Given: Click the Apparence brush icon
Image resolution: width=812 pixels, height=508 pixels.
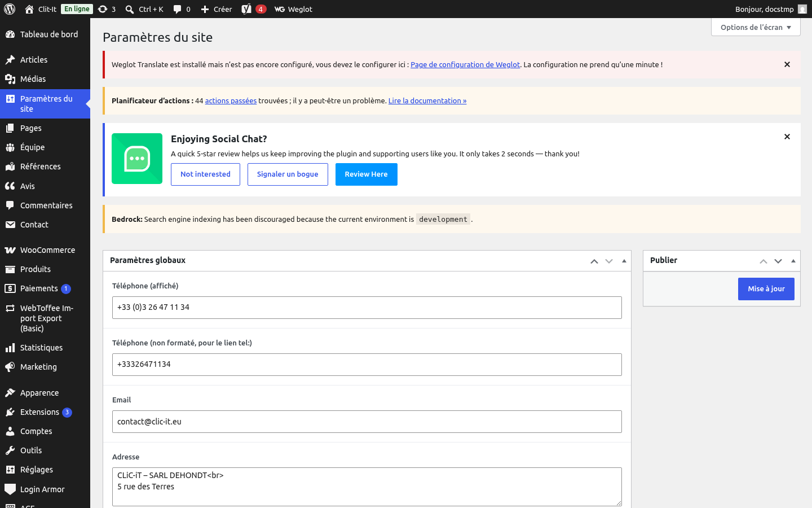Looking at the screenshot, I should pos(10,393).
